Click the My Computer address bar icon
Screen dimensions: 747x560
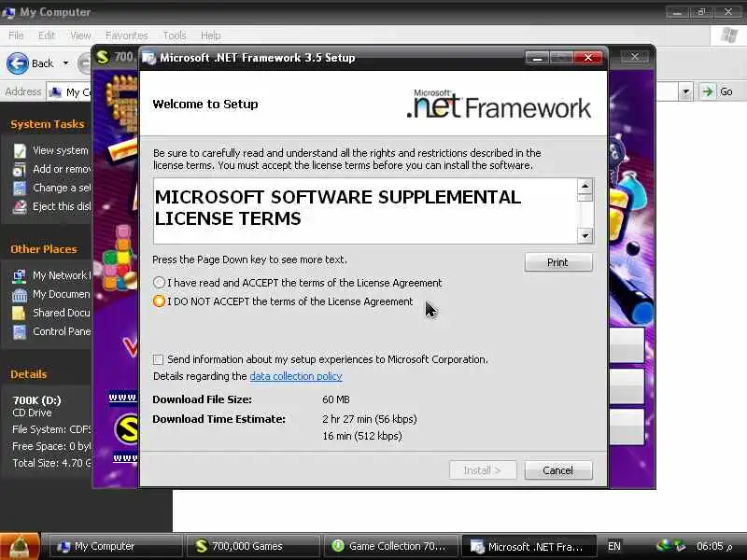(x=55, y=91)
